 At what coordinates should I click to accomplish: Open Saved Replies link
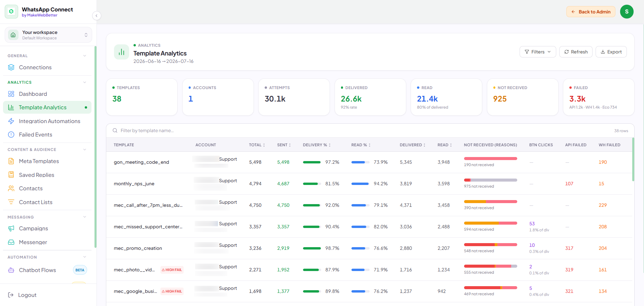coord(47,175)
